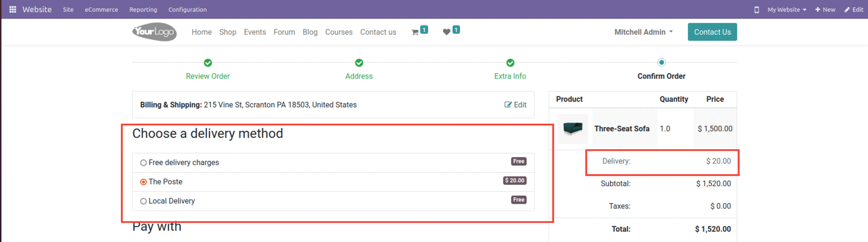Go back to Address step
Image resolution: width=868 pixels, height=242 pixels.
pyautogui.click(x=359, y=76)
